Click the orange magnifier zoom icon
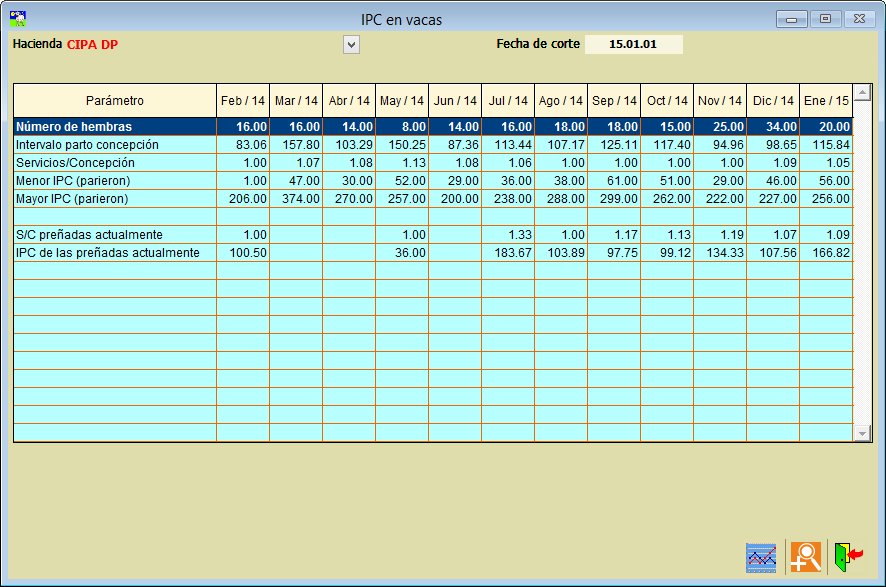The image size is (886, 587). click(804, 556)
